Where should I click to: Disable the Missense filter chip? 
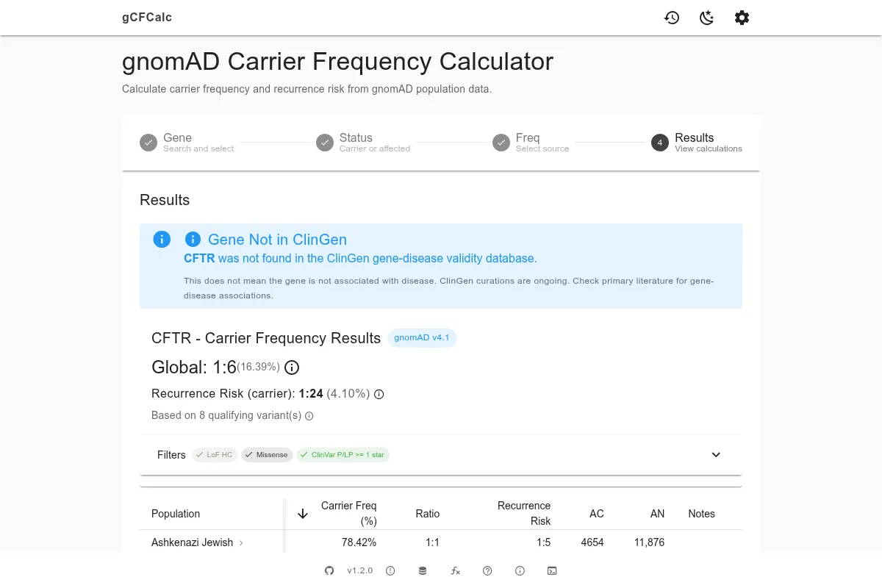point(267,454)
